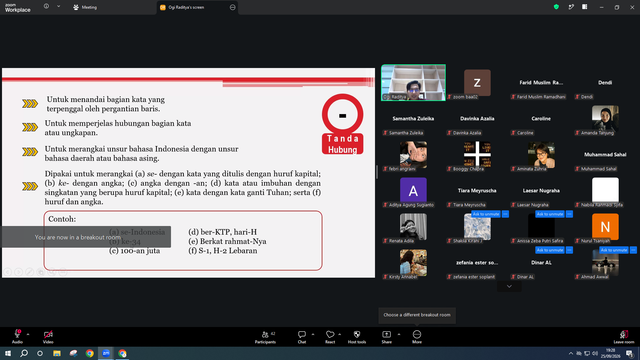Click the Share screen button
This screenshot has width=640, height=360.
pos(387,337)
